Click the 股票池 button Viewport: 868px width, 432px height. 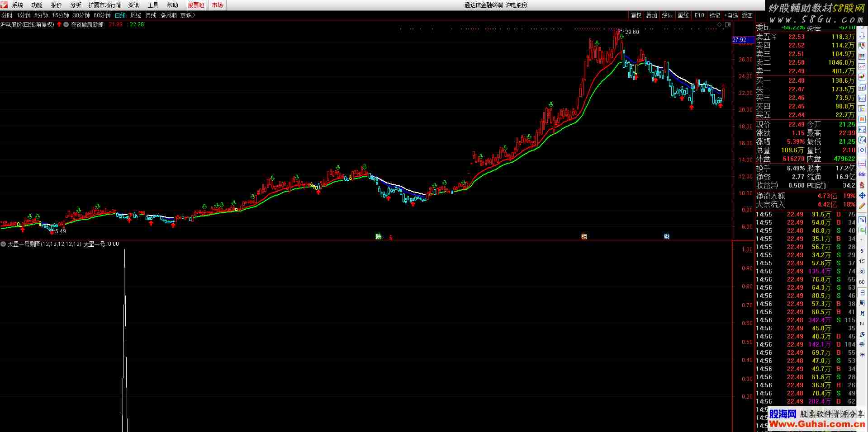pyautogui.click(x=196, y=5)
